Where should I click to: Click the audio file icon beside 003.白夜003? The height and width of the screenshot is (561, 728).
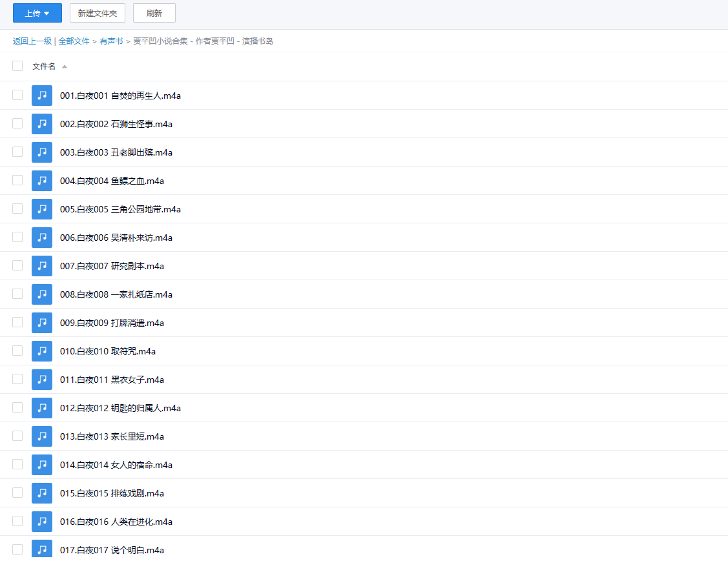click(x=42, y=152)
